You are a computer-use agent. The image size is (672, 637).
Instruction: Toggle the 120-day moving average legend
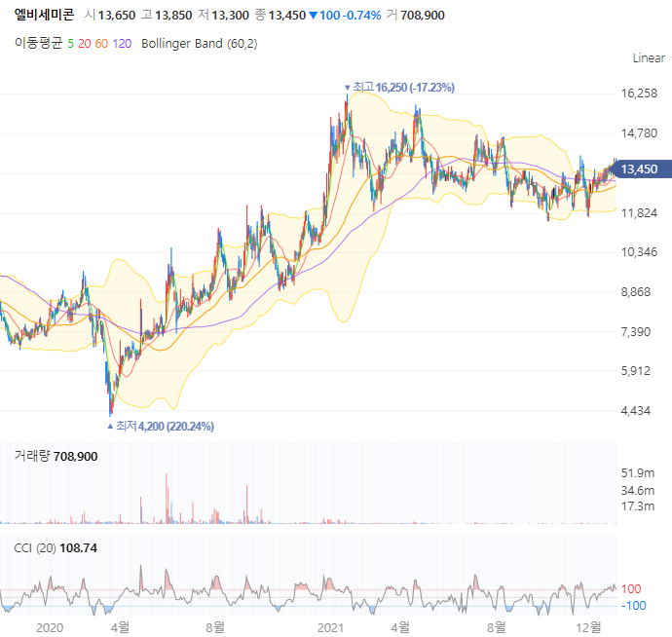click(x=122, y=44)
